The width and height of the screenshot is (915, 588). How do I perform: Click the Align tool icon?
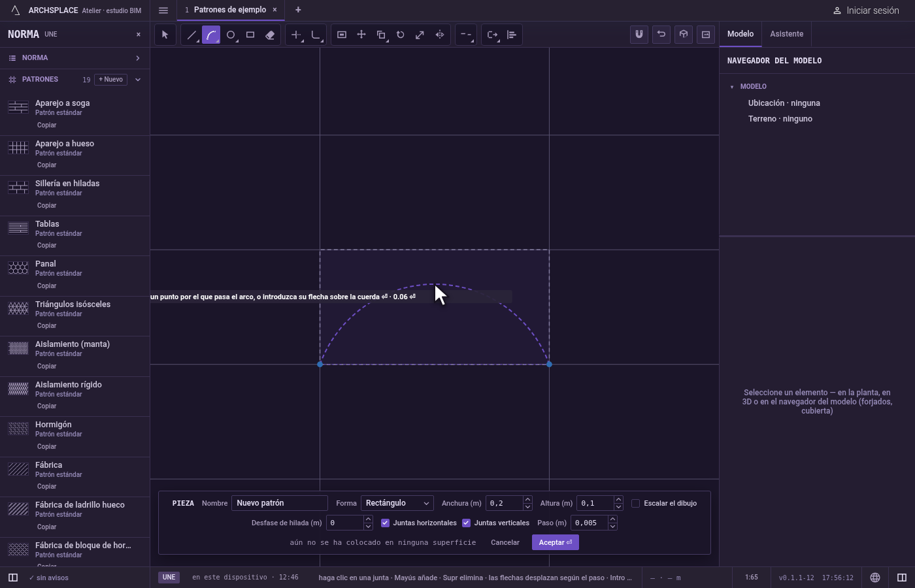tap(512, 35)
